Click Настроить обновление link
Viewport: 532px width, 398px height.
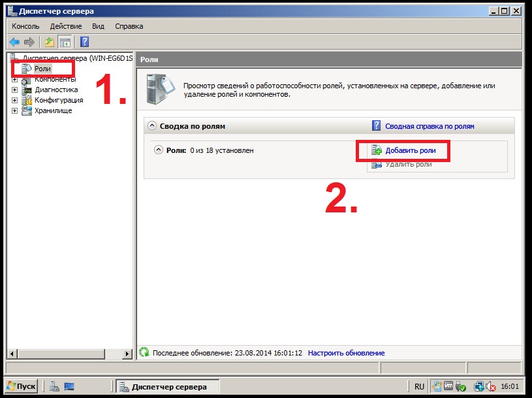tap(346, 353)
